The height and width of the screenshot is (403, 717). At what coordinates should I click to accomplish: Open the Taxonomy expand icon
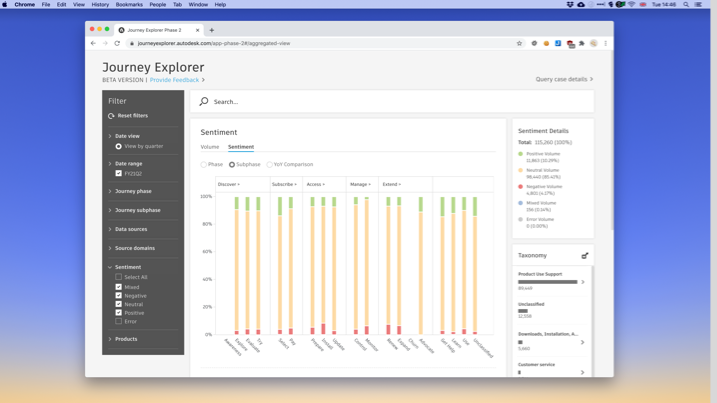click(x=584, y=256)
